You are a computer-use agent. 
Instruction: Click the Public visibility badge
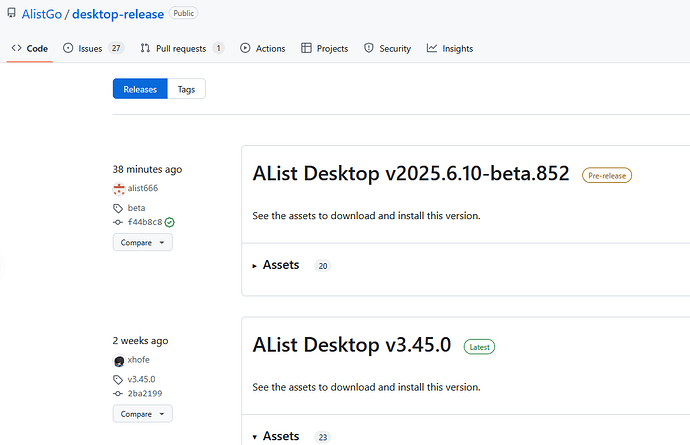coord(184,13)
